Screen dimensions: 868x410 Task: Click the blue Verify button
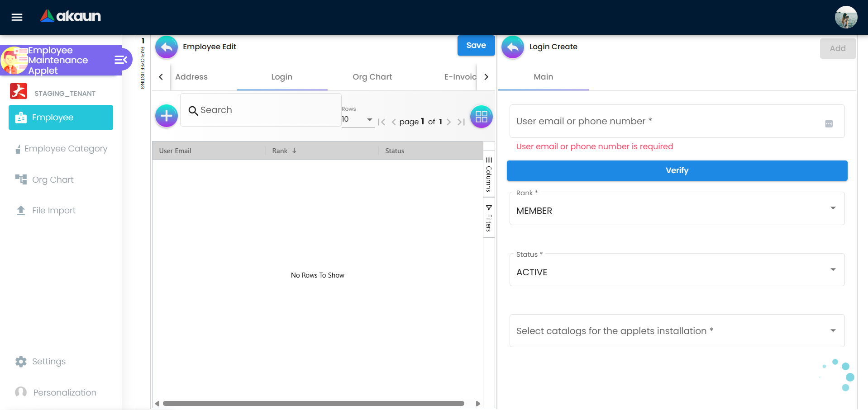coord(677,171)
